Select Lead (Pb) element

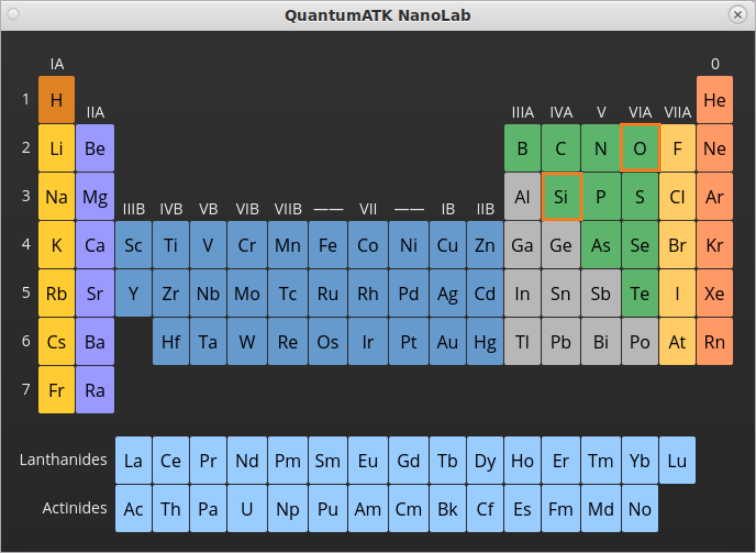[561, 341]
